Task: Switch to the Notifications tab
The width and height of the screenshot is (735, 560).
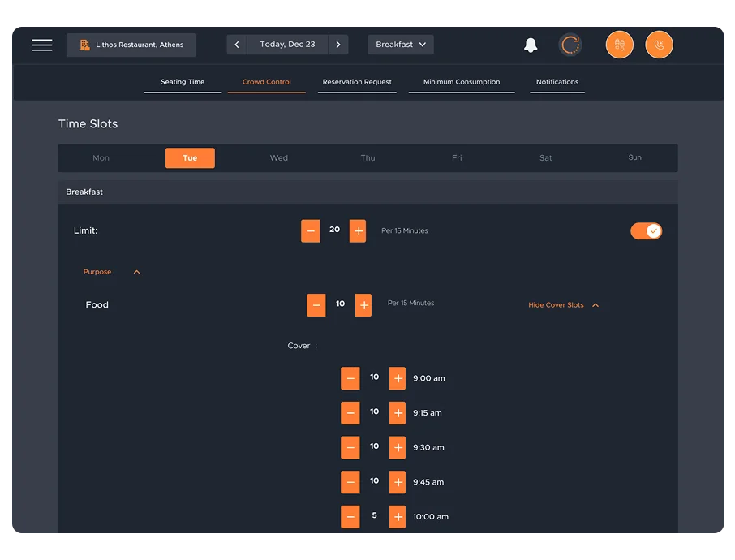Action: pyautogui.click(x=557, y=82)
